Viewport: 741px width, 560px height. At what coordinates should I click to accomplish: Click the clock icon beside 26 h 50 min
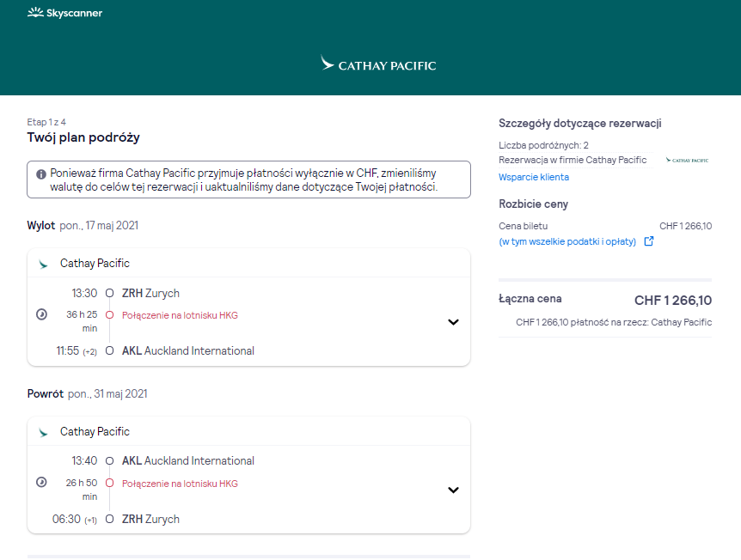click(x=41, y=482)
